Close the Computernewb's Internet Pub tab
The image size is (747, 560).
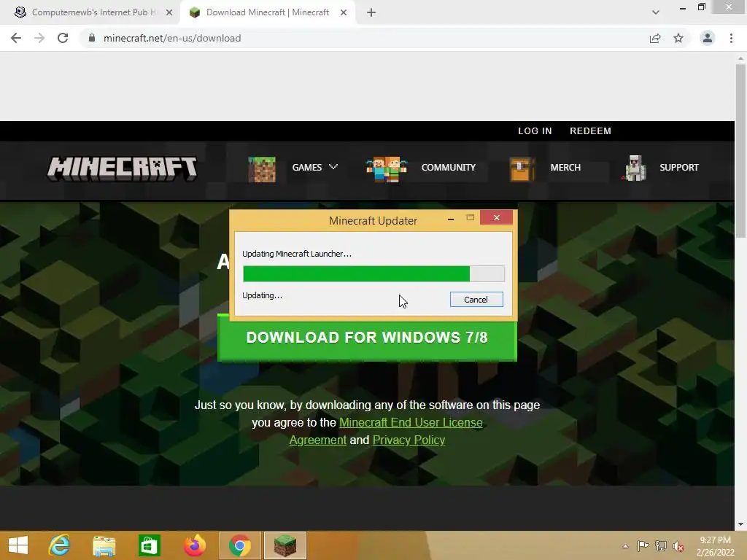169,12
